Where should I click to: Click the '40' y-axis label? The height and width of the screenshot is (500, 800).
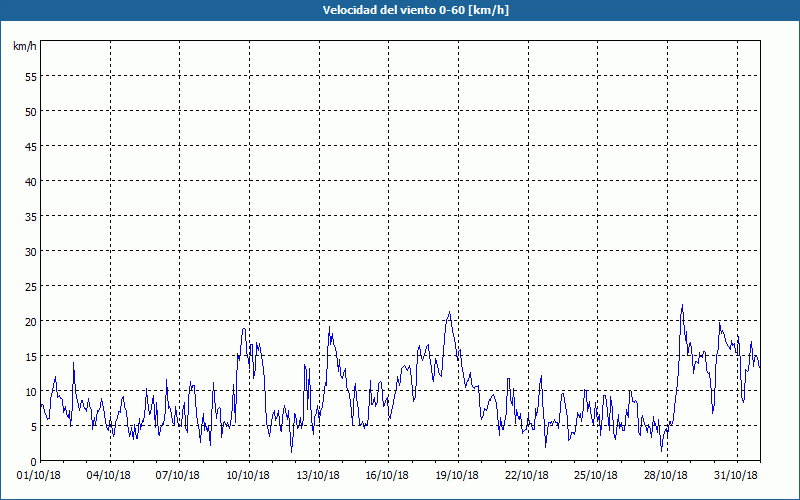click(x=31, y=182)
